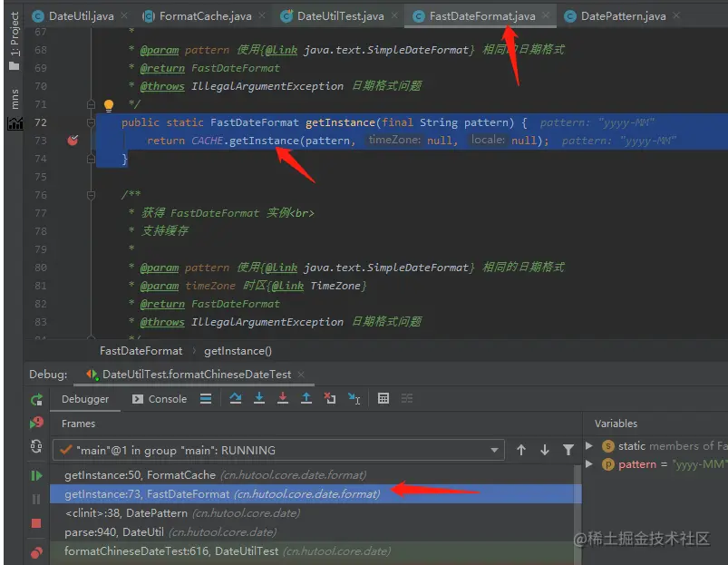Collapse the Javadoc comment fold ending at line 71
Screen dimensions: 728x565
click(x=91, y=104)
